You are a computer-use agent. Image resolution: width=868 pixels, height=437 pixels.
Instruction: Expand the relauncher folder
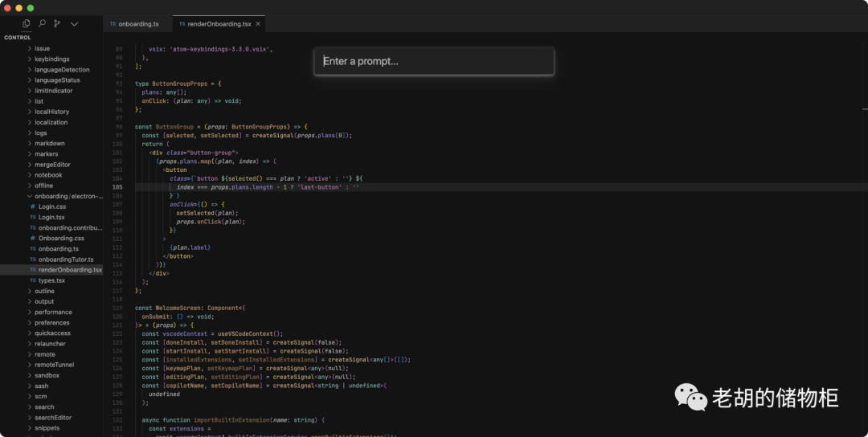[x=51, y=344]
